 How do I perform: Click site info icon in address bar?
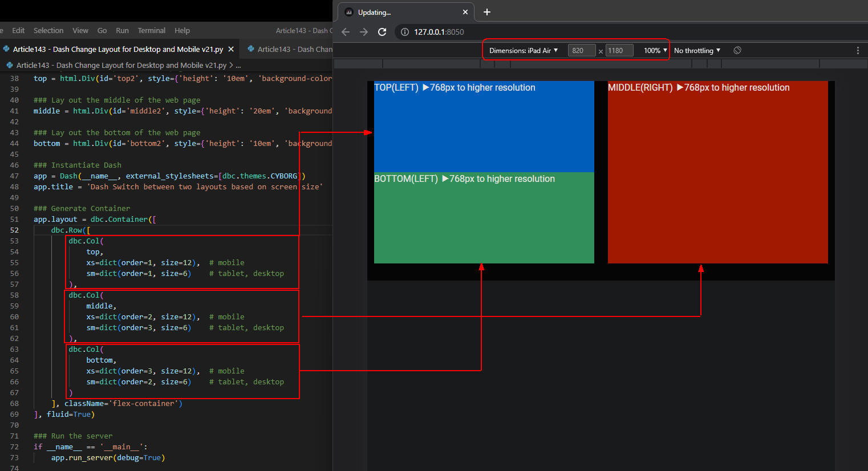click(405, 32)
